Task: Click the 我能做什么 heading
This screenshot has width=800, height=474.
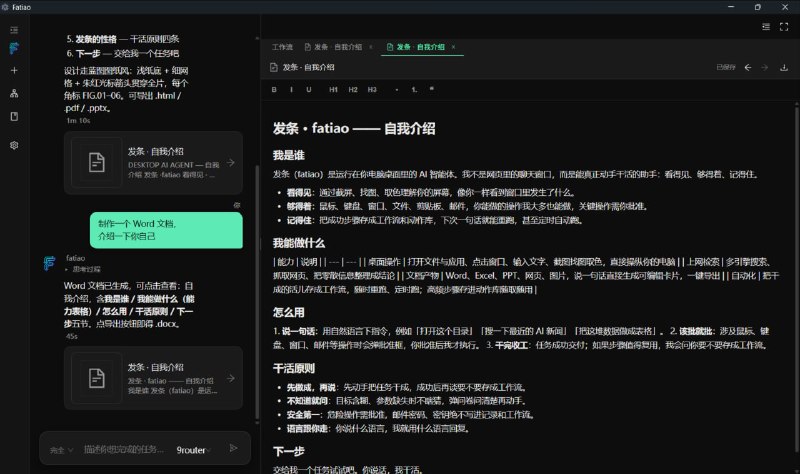Action: click(299, 243)
